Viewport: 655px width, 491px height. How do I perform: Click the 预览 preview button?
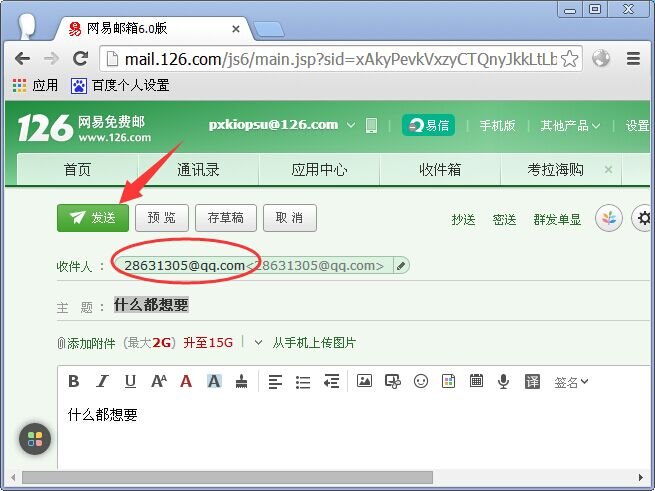click(162, 218)
